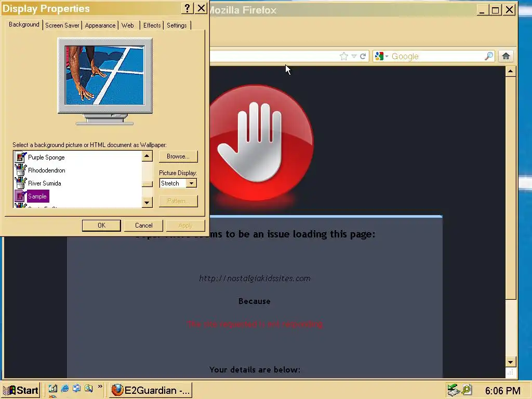Click the search magnifier quick launch icon
This screenshot has height=399, width=532.
click(89, 389)
